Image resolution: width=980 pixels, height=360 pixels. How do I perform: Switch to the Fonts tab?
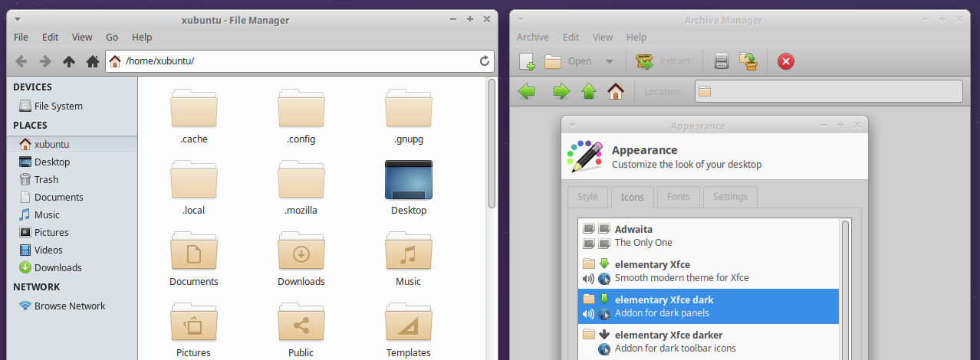point(678,197)
